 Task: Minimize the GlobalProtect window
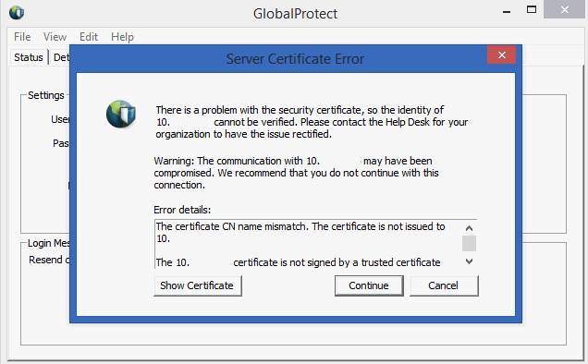pyautogui.click(x=507, y=11)
